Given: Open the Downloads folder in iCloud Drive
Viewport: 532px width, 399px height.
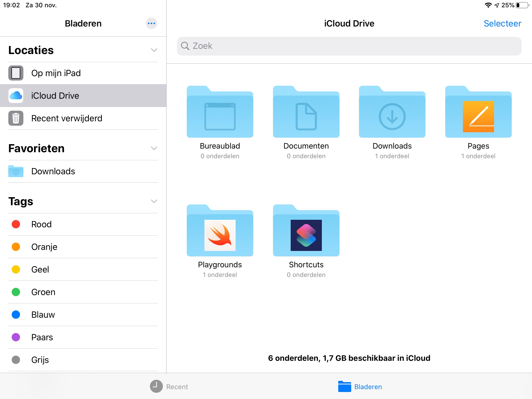Looking at the screenshot, I should tap(392, 112).
